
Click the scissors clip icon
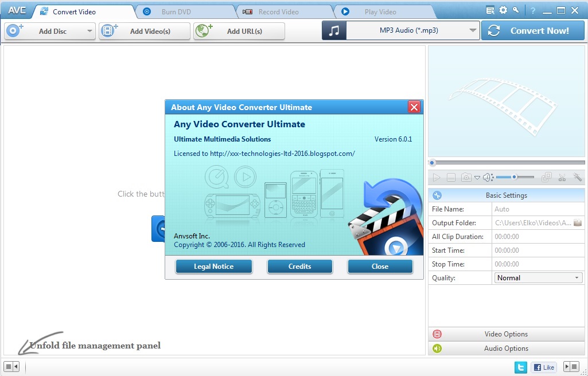pos(562,177)
